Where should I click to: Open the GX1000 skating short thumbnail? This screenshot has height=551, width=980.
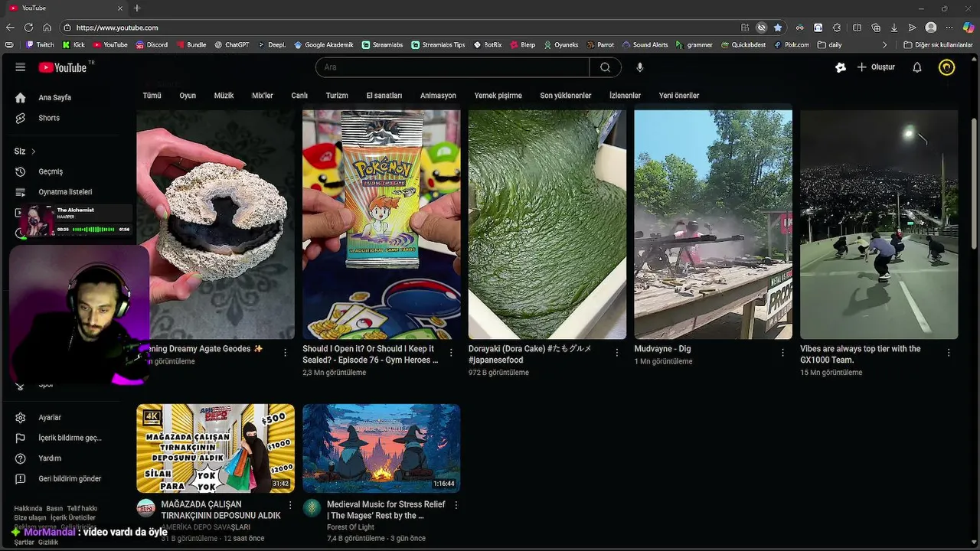pos(879,224)
